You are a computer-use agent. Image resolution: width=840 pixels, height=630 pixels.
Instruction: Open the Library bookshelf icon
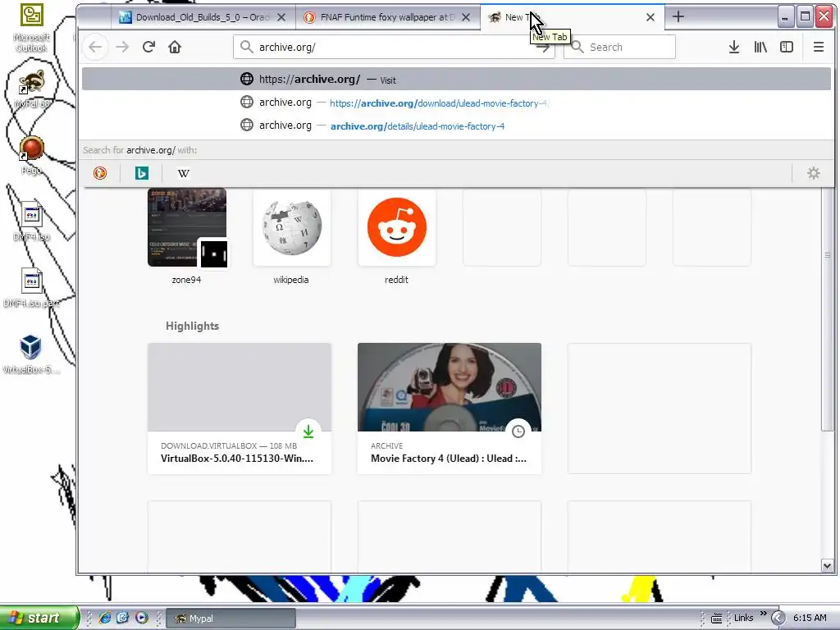pos(760,47)
